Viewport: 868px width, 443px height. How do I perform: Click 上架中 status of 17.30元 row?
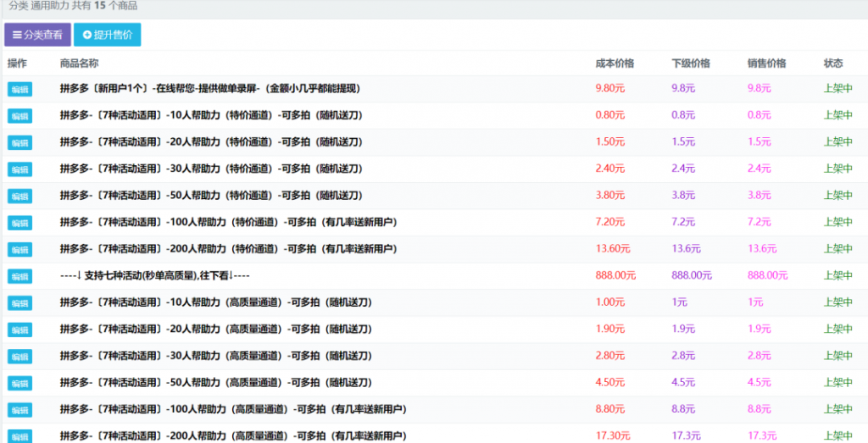[x=837, y=436]
